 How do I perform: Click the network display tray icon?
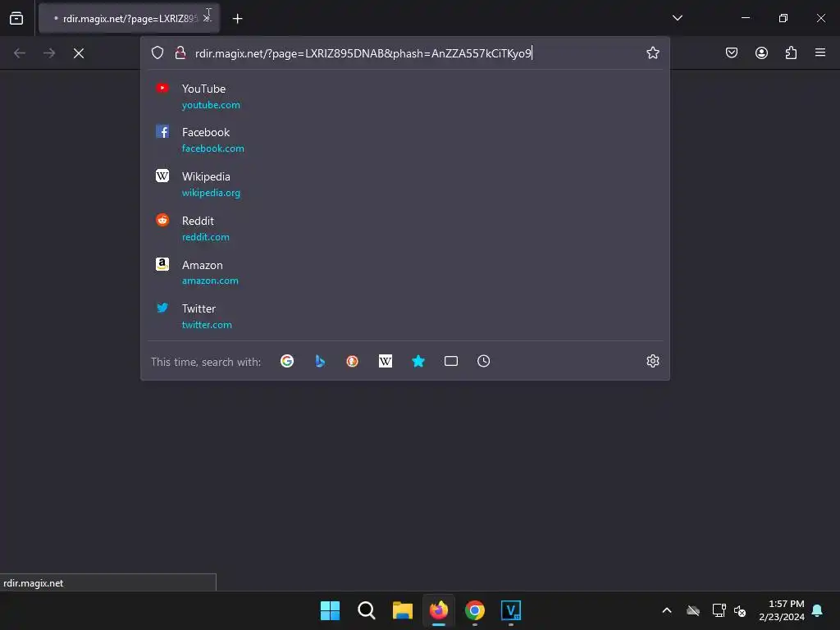(x=719, y=610)
